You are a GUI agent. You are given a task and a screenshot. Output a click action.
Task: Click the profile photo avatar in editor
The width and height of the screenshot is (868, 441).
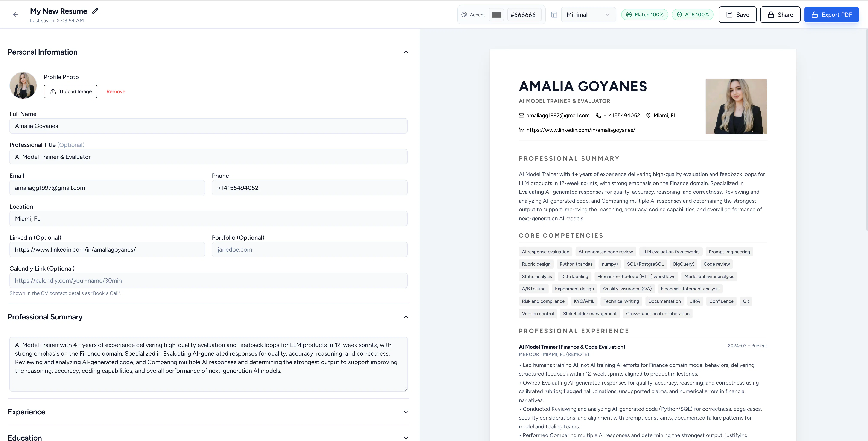(23, 85)
